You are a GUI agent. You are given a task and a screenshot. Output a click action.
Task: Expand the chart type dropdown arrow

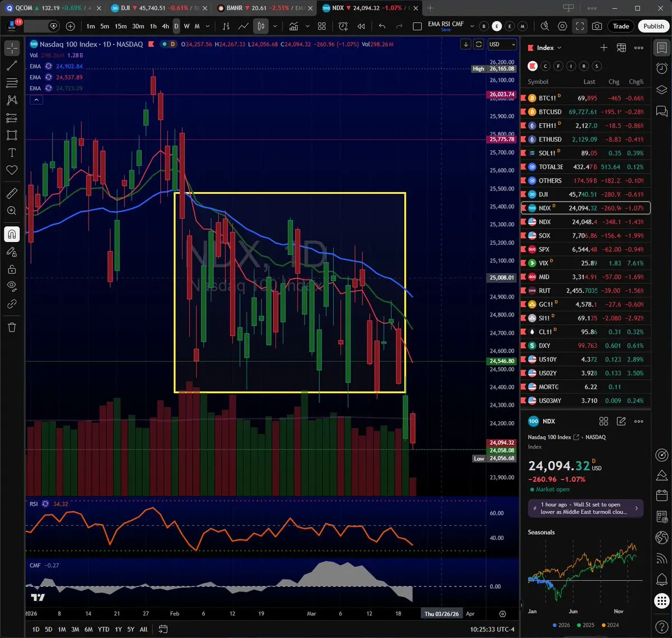point(274,26)
